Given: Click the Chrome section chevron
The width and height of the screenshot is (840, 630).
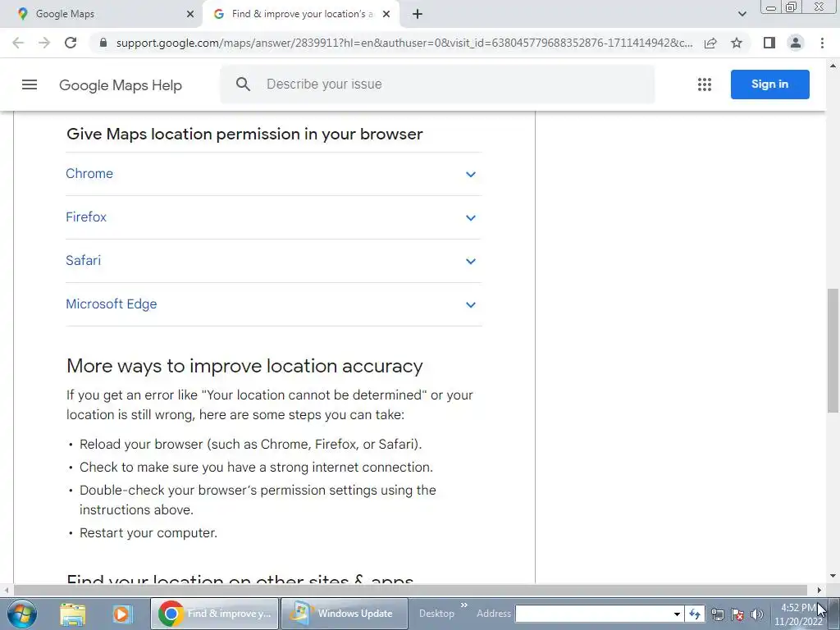Looking at the screenshot, I should 470,174.
